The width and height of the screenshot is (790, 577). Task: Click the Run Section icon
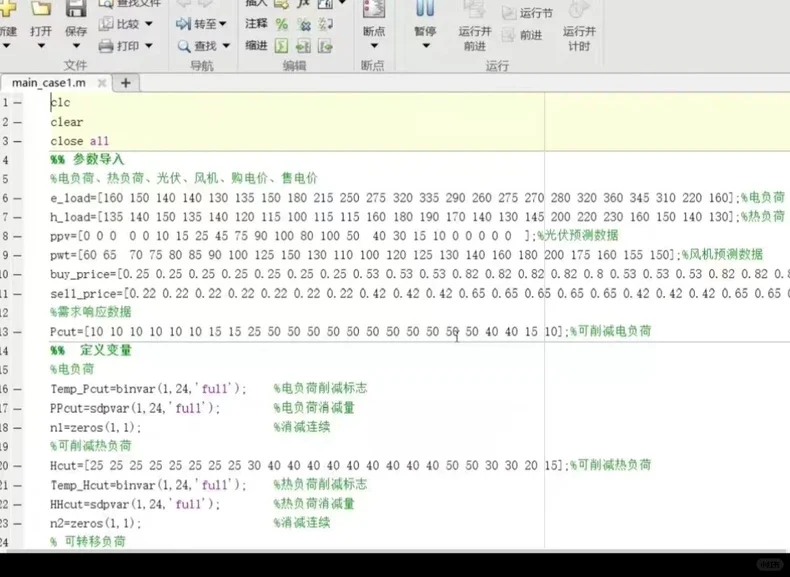click(509, 13)
